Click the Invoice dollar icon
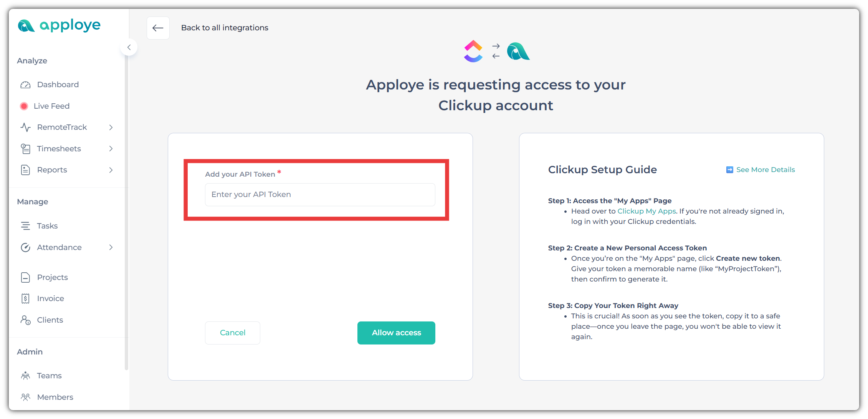This screenshot has height=419, width=868. coord(25,298)
